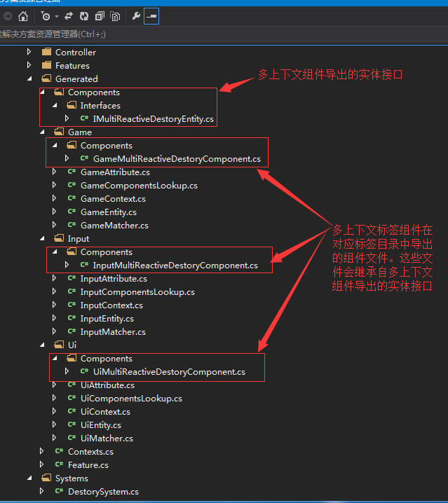Select Components folder under Game
448x503 pixels.
107,146
